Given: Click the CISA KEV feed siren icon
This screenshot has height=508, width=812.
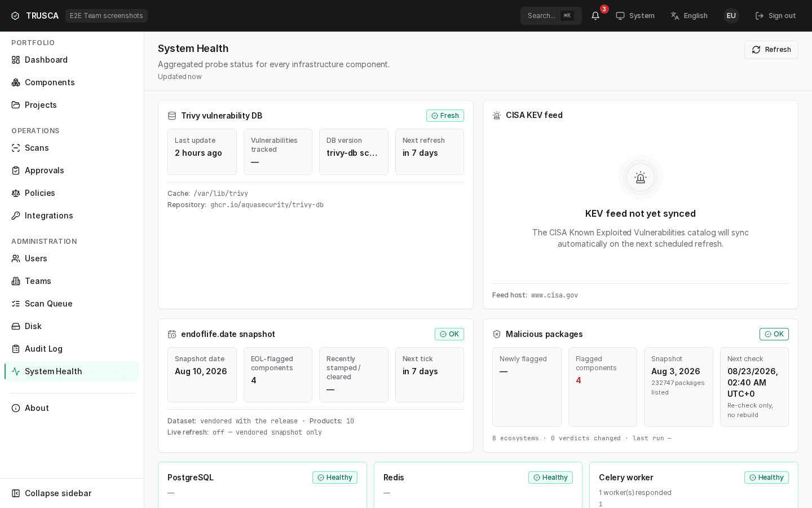Looking at the screenshot, I should [x=497, y=115].
